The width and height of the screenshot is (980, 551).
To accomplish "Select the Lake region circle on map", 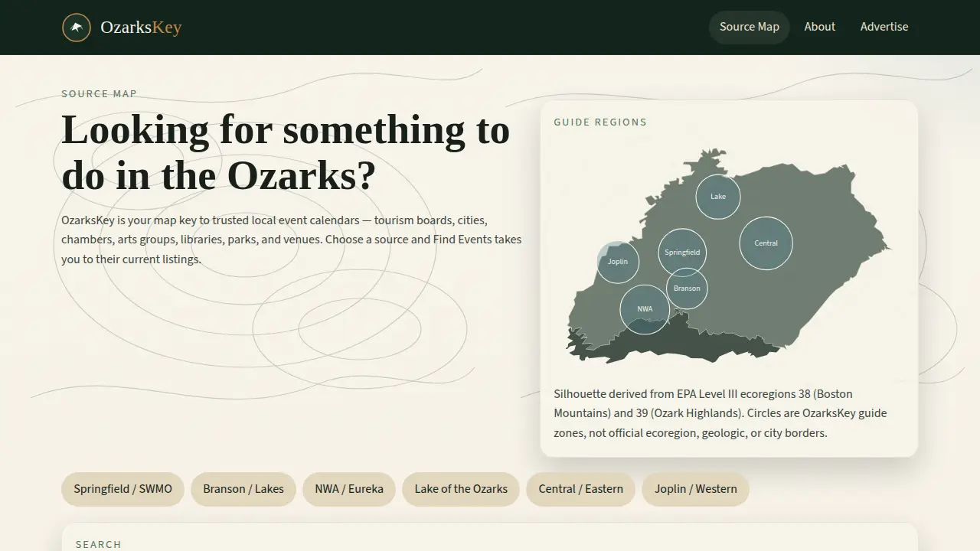I will pyautogui.click(x=718, y=197).
